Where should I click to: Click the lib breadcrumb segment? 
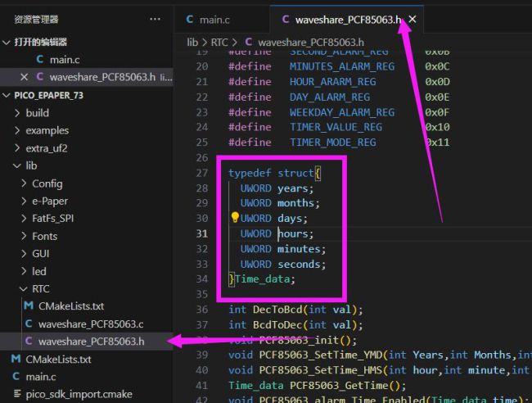tap(192, 43)
